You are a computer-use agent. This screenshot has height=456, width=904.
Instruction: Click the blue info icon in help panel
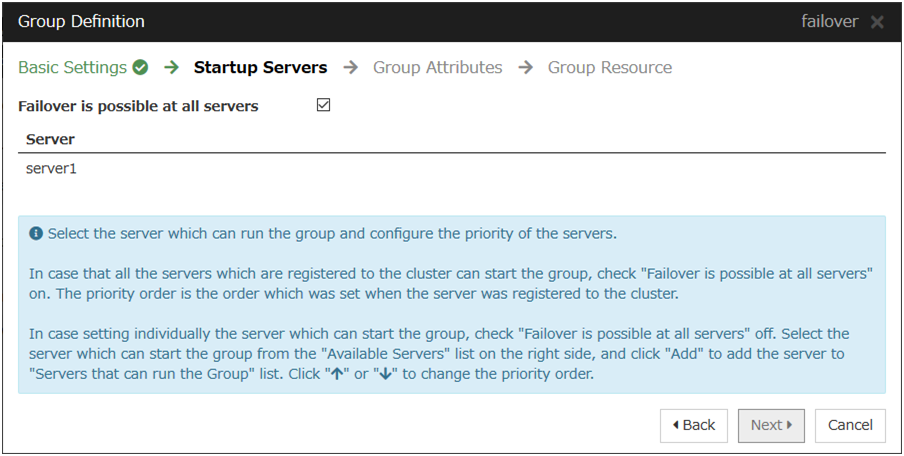pos(36,234)
